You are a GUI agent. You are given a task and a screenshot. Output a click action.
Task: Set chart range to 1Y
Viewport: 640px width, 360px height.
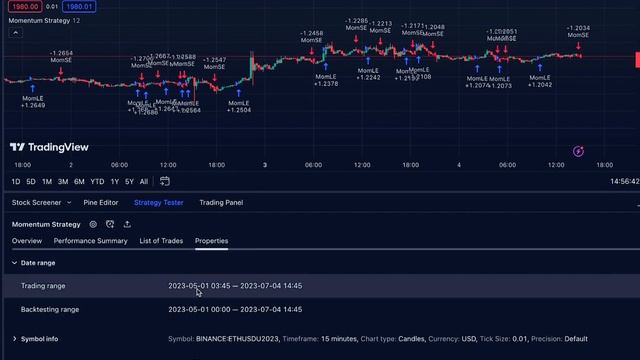tap(115, 182)
